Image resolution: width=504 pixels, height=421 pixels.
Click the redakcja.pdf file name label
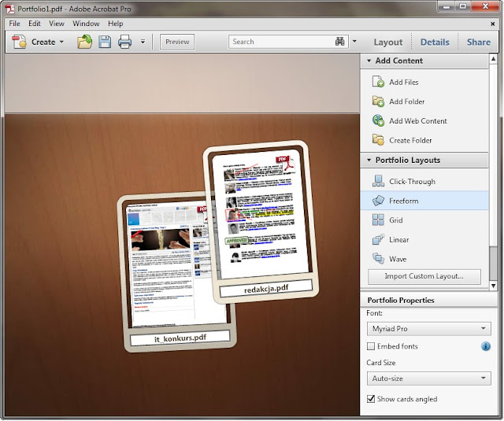pyautogui.click(x=266, y=288)
